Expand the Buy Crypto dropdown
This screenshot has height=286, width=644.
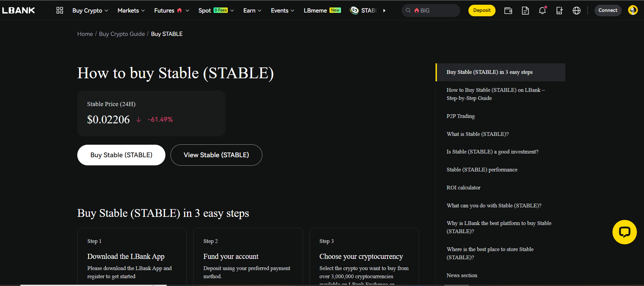(x=90, y=11)
